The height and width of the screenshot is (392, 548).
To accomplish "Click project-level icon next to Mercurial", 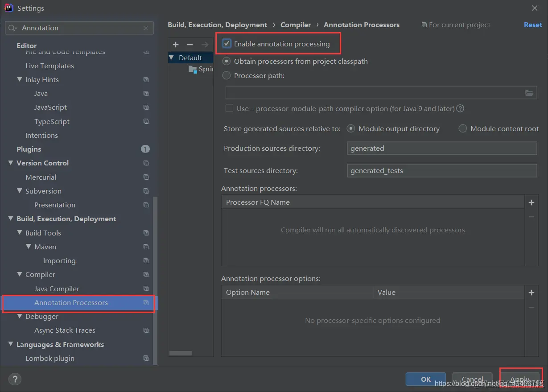I will point(146,177).
